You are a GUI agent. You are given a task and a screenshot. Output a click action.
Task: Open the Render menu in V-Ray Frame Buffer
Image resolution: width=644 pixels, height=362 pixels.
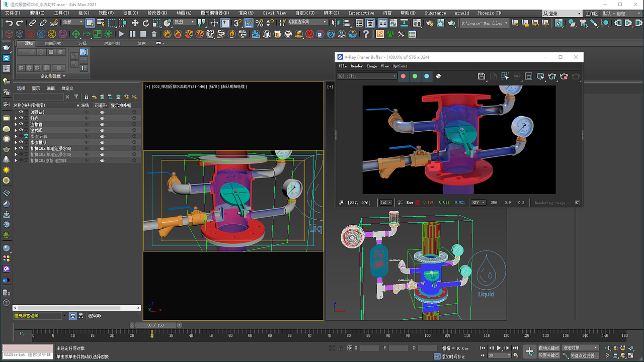pyautogui.click(x=356, y=66)
